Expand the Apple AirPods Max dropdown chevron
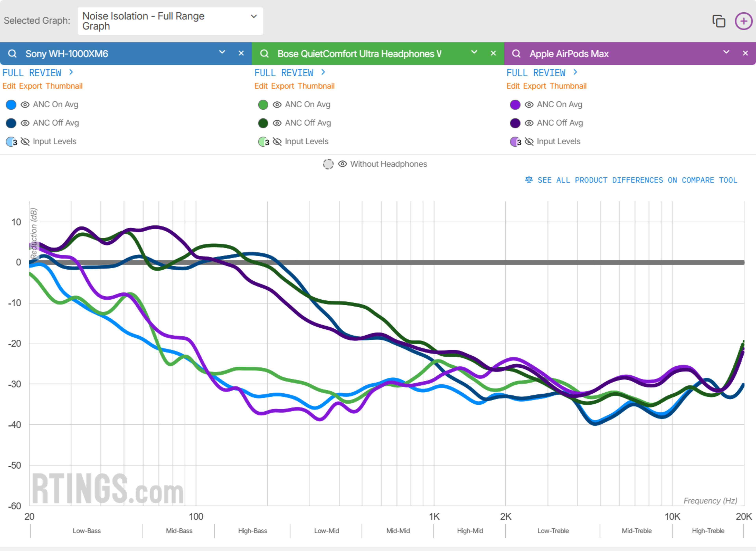 pyautogui.click(x=726, y=52)
